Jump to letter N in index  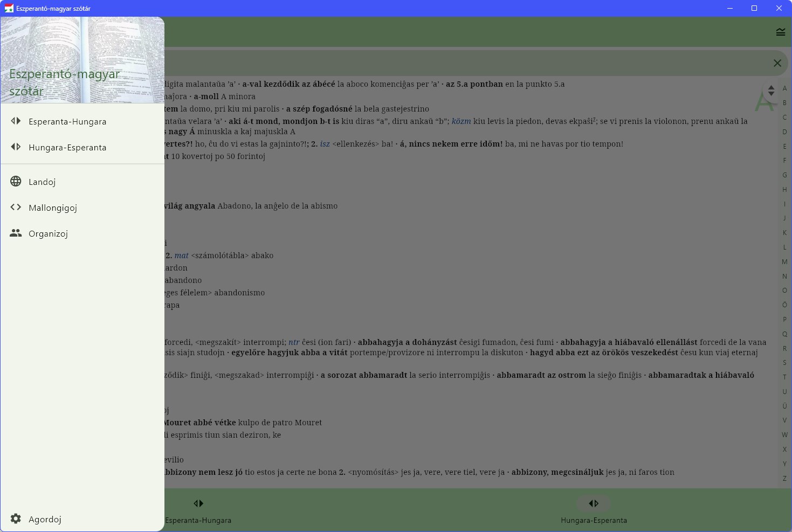[x=784, y=277]
